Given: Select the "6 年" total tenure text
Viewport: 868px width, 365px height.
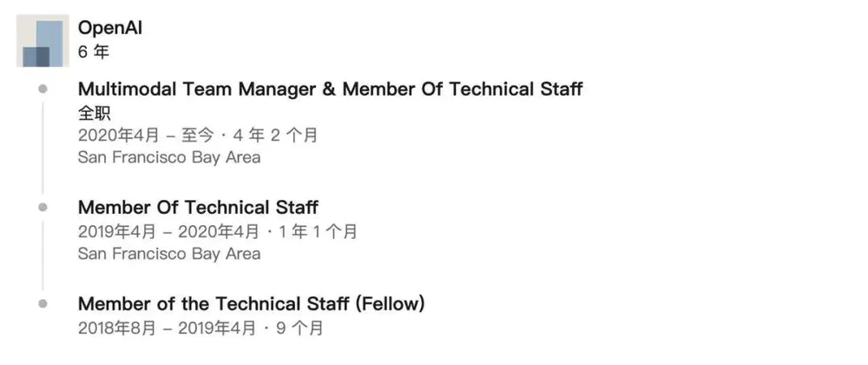Looking at the screenshot, I should 93,52.
